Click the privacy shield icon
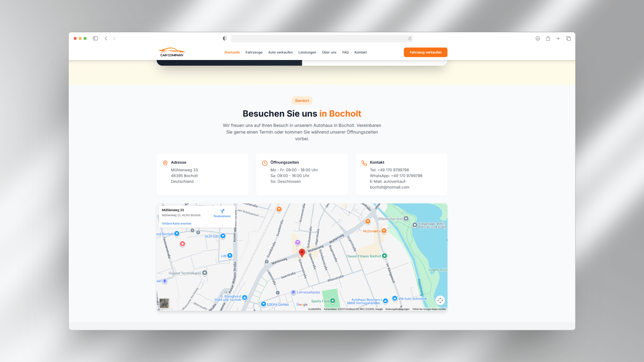This screenshot has height=362, width=644. coord(225,39)
